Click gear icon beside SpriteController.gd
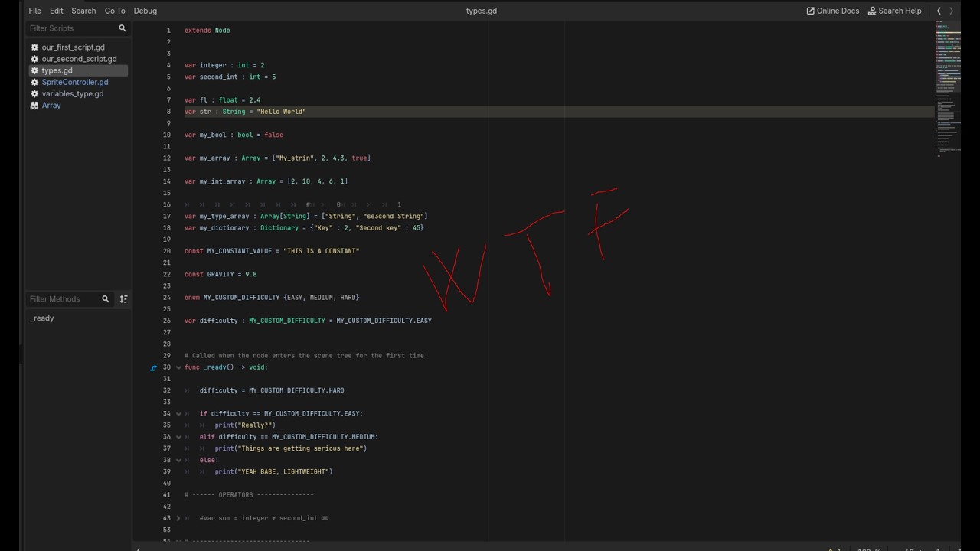 pos(34,82)
